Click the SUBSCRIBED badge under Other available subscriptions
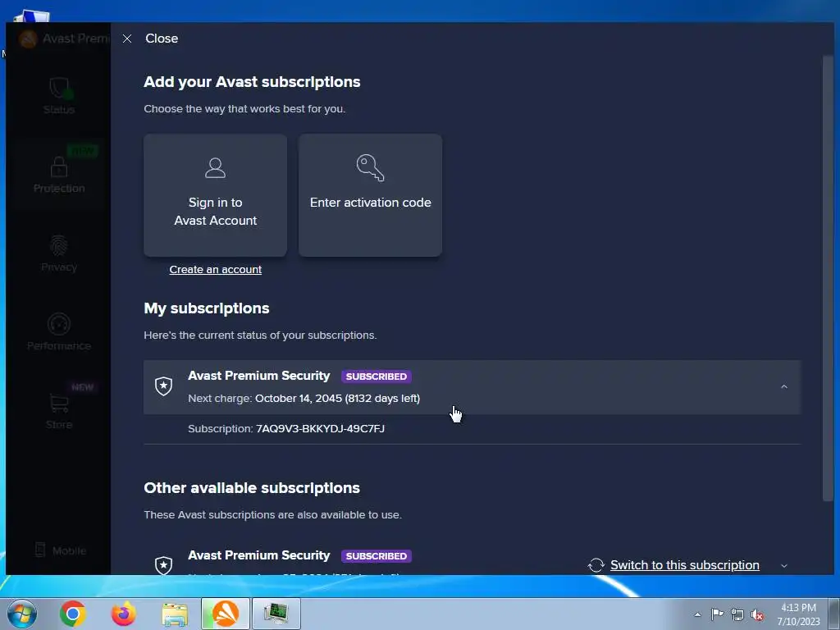The height and width of the screenshot is (630, 840). coord(376,556)
